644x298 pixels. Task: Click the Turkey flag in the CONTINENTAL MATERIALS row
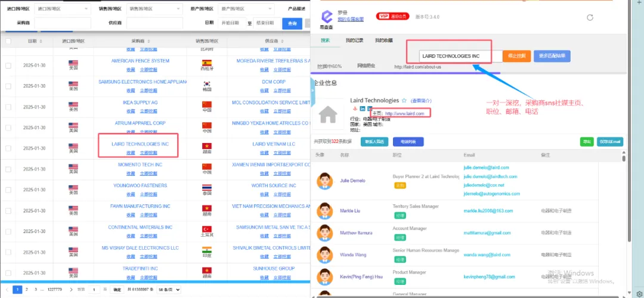pos(206,229)
